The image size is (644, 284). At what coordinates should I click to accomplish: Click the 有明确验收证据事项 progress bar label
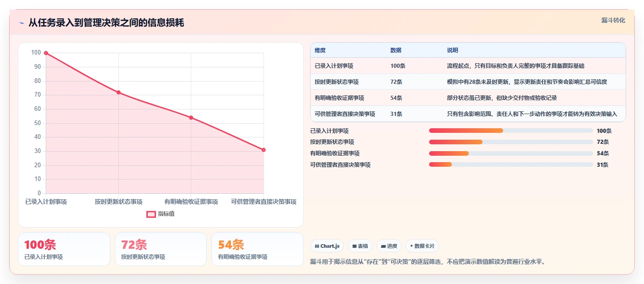click(335, 153)
